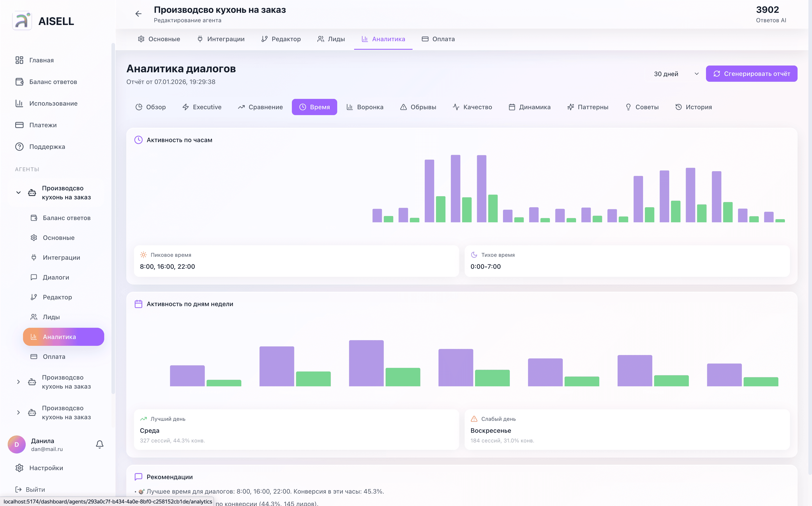
Task: Click the AISELL logo icon
Action: 22,21
